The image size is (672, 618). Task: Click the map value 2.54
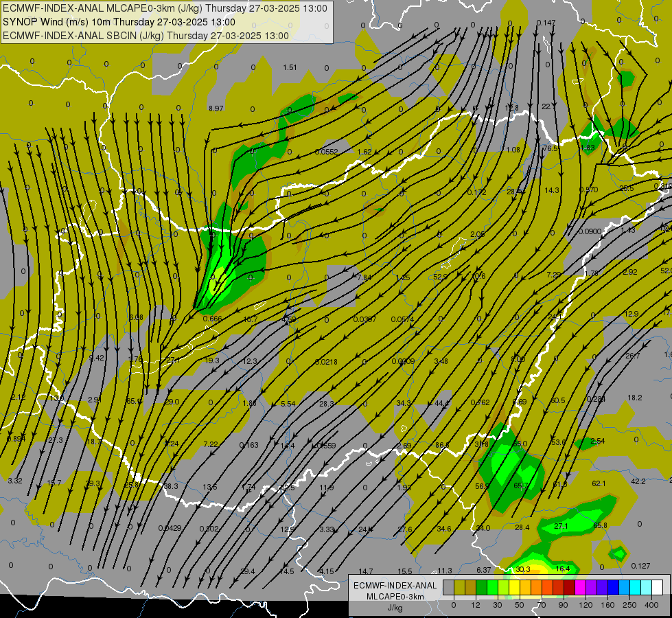click(598, 441)
